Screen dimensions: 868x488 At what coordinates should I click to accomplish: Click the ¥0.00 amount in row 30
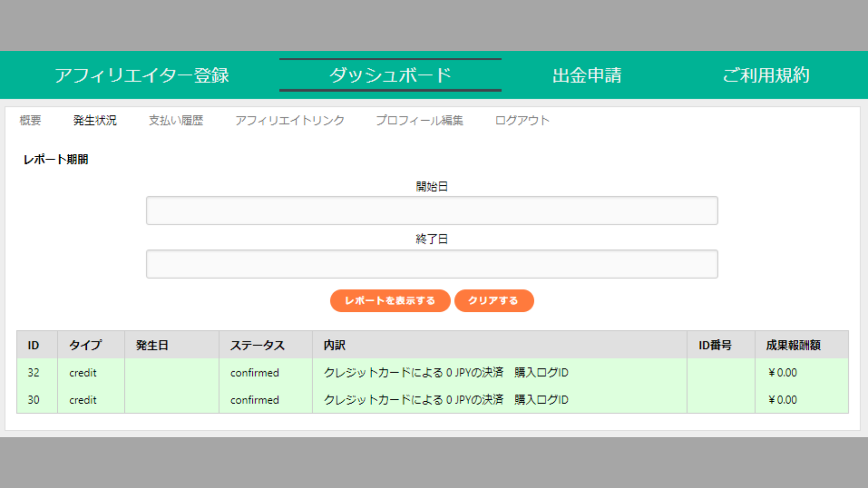point(783,400)
